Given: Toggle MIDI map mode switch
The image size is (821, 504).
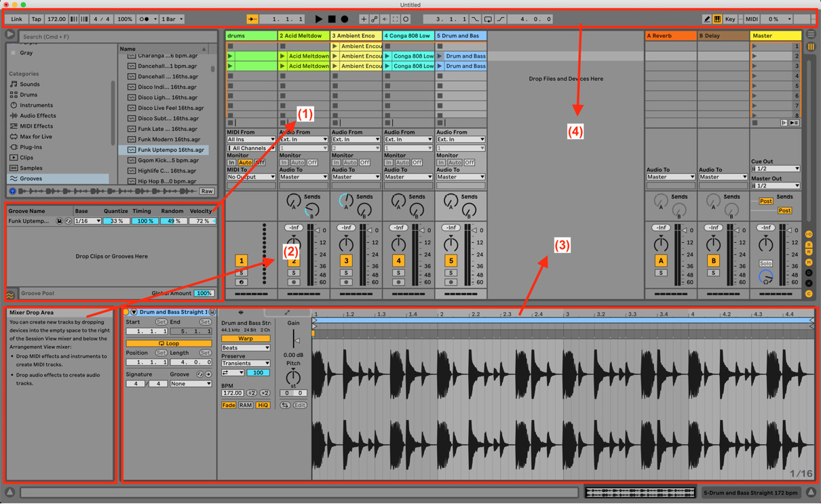Looking at the screenshot, I should click(x=751, y=19).
